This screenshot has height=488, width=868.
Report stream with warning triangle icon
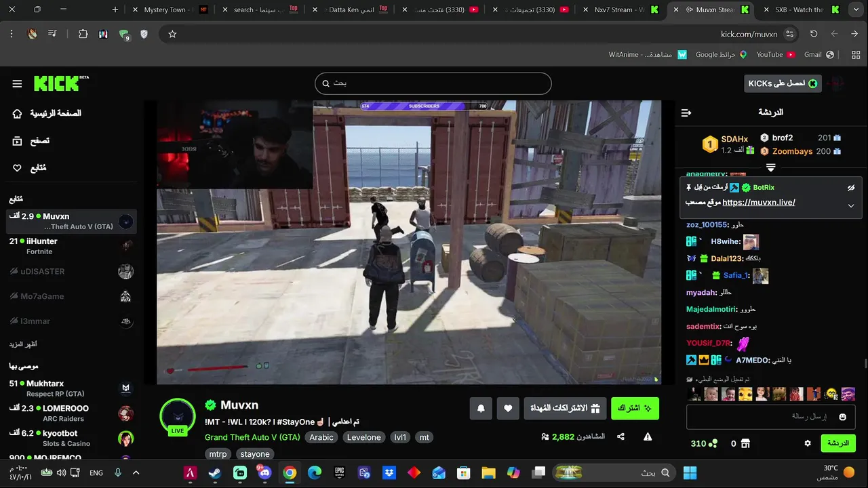648,437
